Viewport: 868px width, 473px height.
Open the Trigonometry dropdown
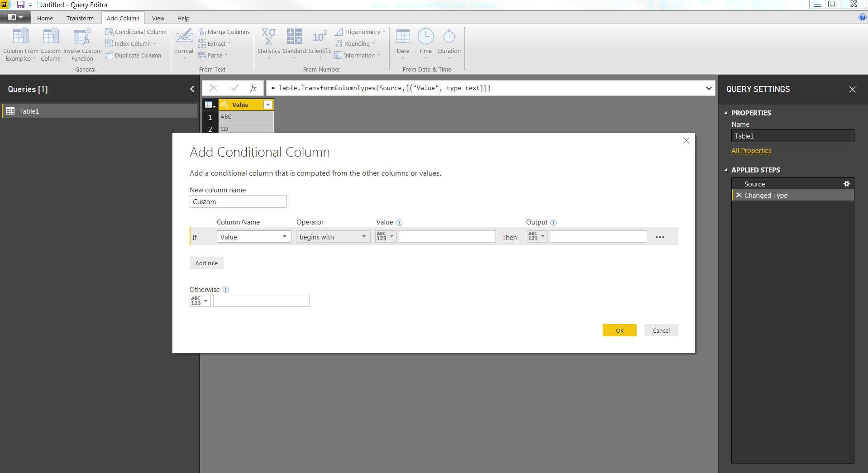[360, 32]
